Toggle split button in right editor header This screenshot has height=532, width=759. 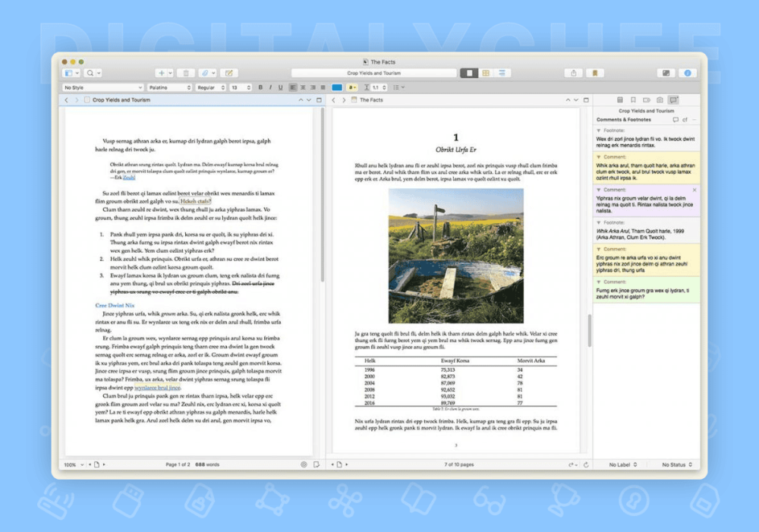pyautogui.click(x=586, y=99)
